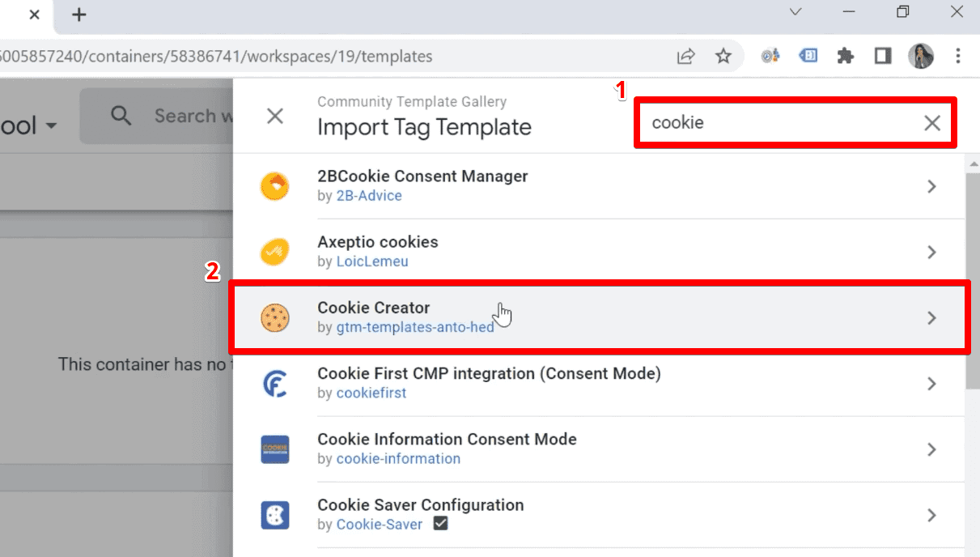Click the Axeptio cookies logo icon
This screenshot has width=980, height=557.
(x=275, y=251)
